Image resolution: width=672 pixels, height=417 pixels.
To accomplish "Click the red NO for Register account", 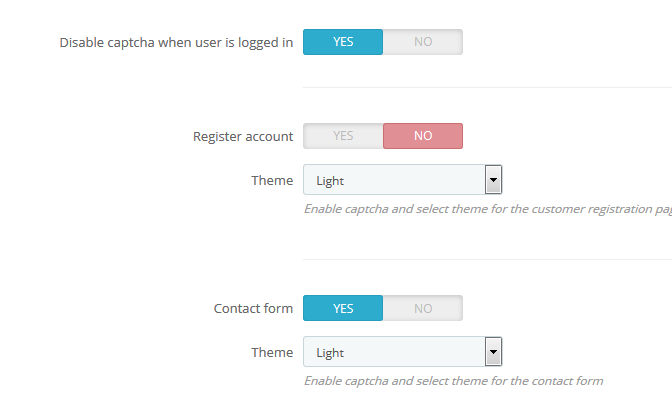I will [423, 136].
